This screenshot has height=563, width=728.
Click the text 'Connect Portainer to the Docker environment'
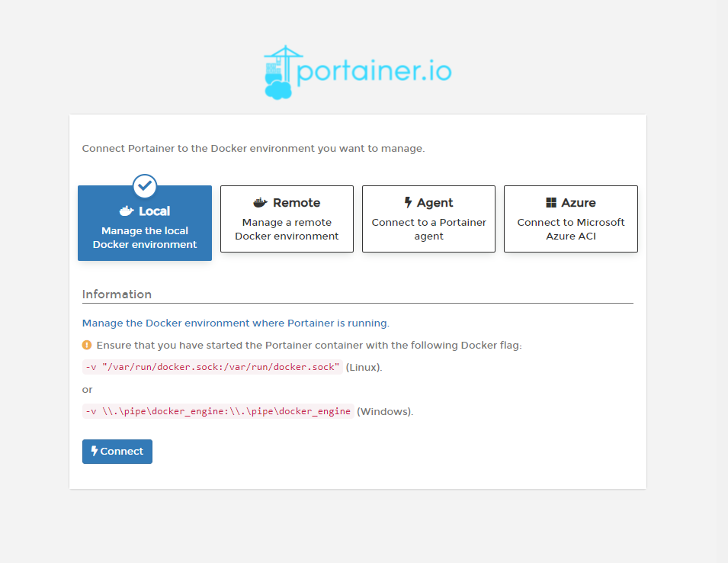coord(199,149)
